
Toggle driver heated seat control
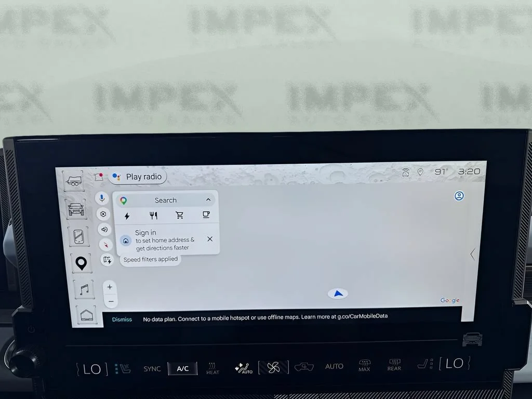click(123, 369)
